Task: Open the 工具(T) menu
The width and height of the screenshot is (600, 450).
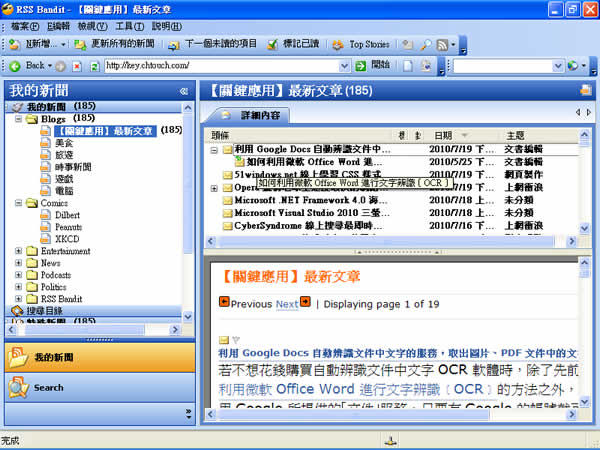Action: 128,25
